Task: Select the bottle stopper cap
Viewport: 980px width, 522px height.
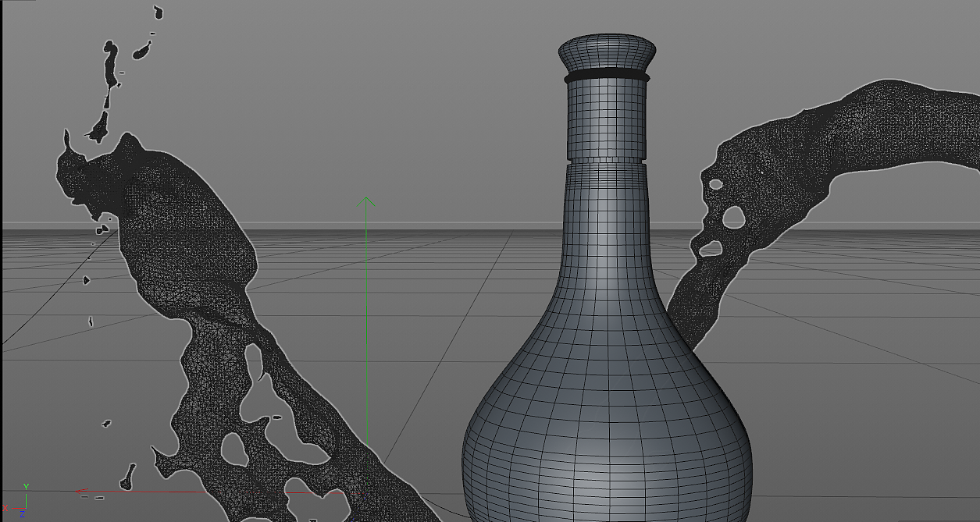Action: click(x=607, y=52)
